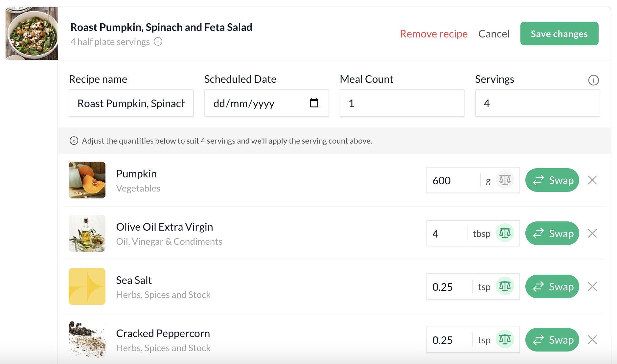The height and width of the screenshot is (364, 617).
Task: Click the Olive Oil ingredient image
Action: tap(87, 233)
